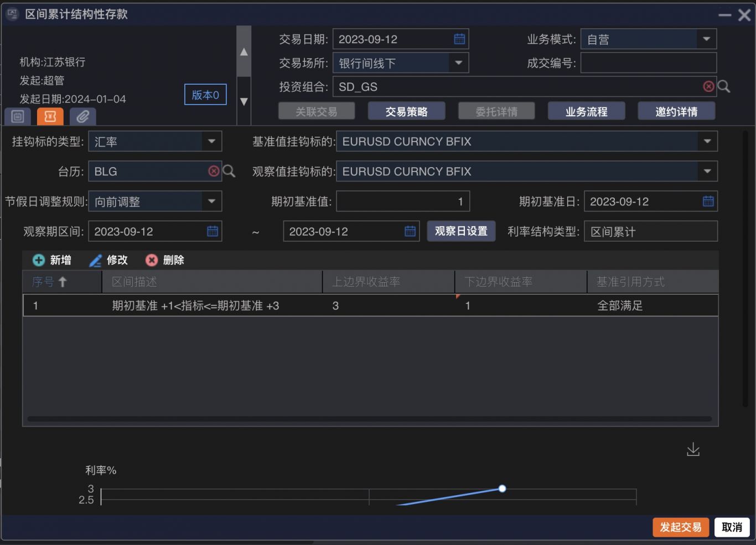Image resolution: width=756 pixels, height=545 pixels.
Task: Open the 期初基准日 calendar picker
Action: pyautogui.click(x=708, y=201)
